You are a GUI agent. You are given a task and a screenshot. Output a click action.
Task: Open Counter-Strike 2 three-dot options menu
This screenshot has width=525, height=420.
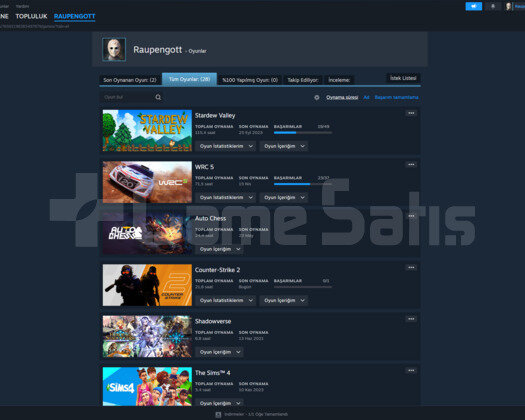411,267
